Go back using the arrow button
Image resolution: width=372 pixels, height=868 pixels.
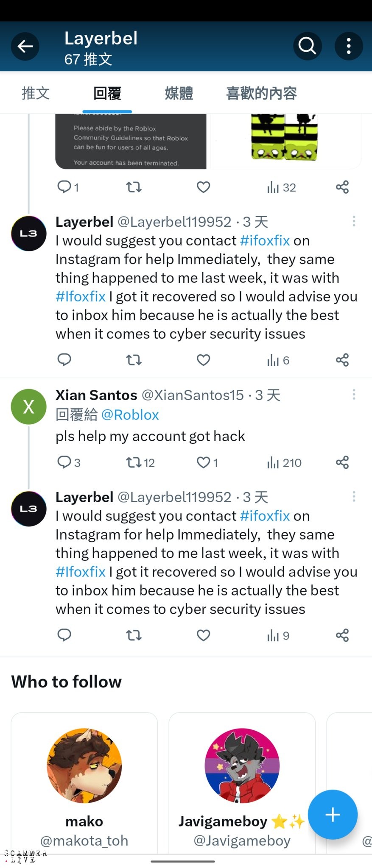pos(25,46)
